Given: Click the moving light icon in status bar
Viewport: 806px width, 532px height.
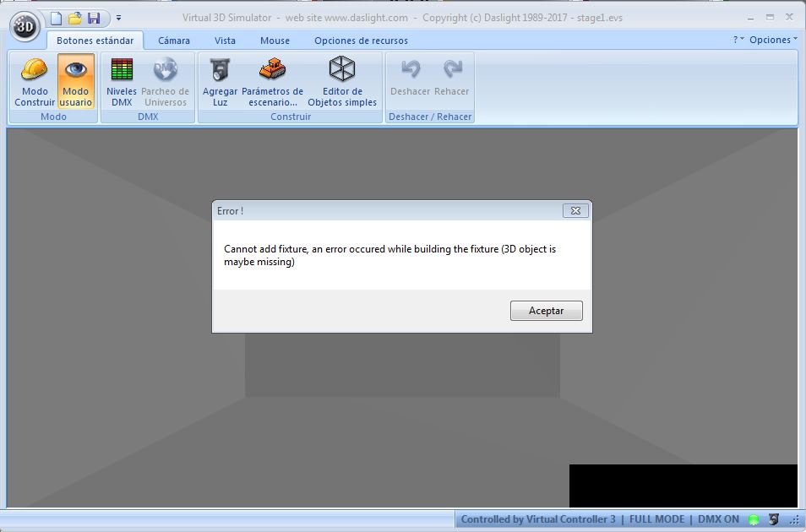Looking at the screenshot, I should (x=774, y=519).
